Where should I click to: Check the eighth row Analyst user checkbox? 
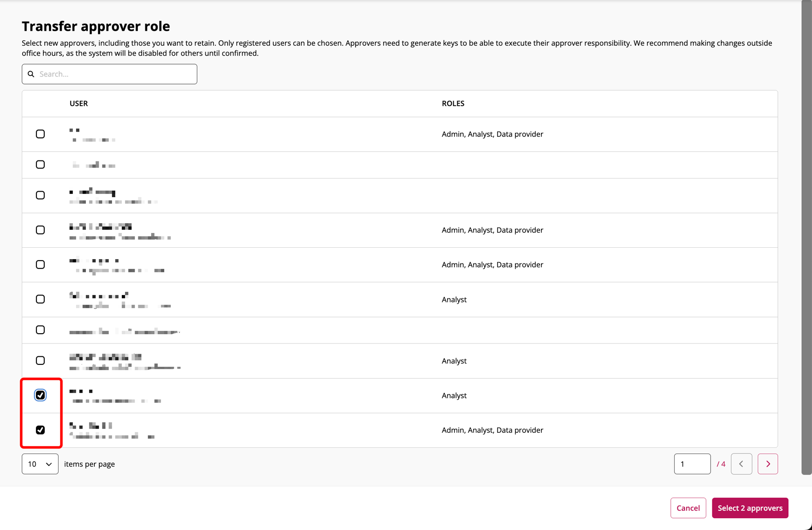[x=41, y=361]
